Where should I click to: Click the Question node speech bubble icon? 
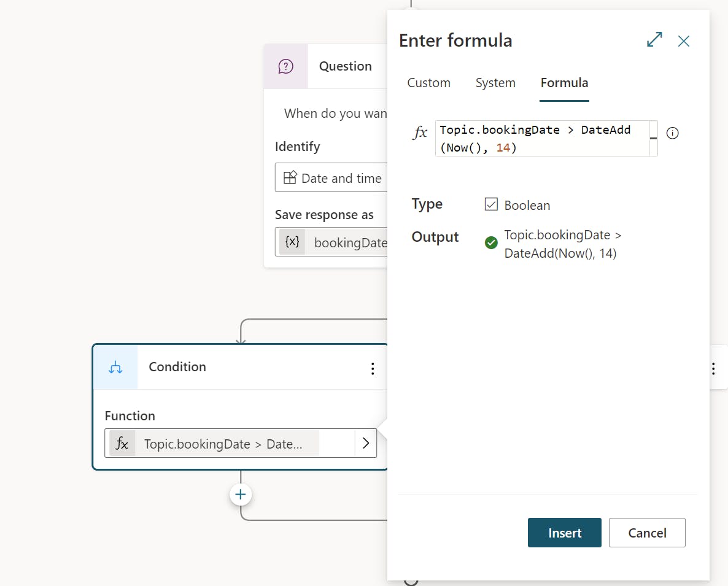tap(285, 66)
